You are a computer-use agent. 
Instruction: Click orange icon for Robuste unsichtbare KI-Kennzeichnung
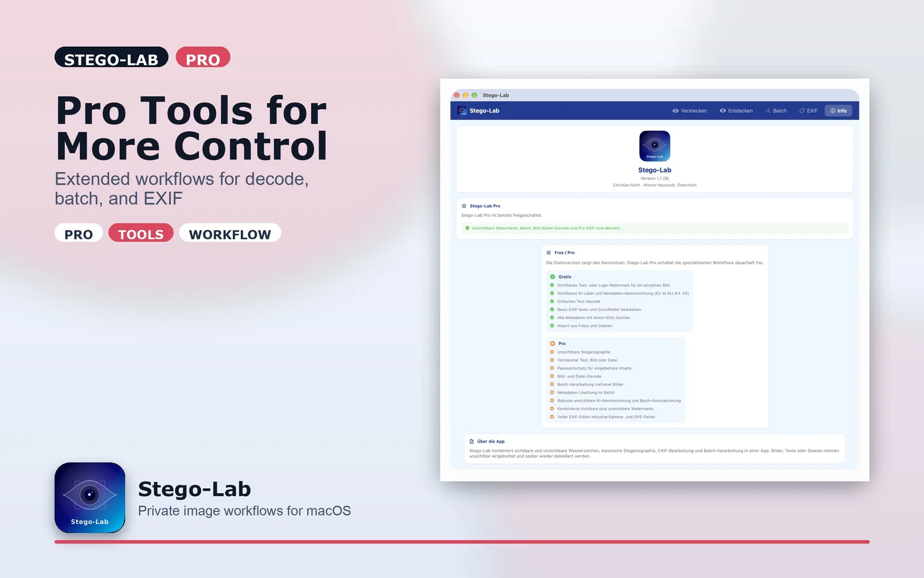552,401
